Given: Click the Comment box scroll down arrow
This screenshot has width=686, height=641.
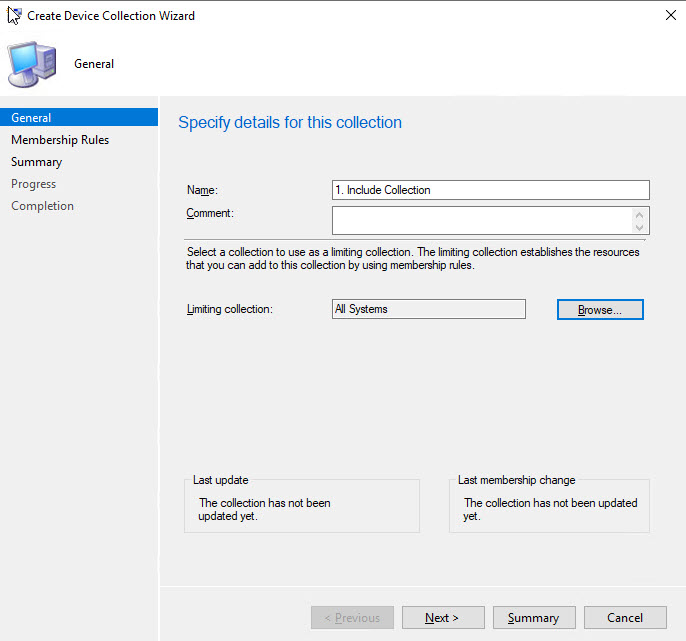Looking at the screenshot, I should (640, 227).
